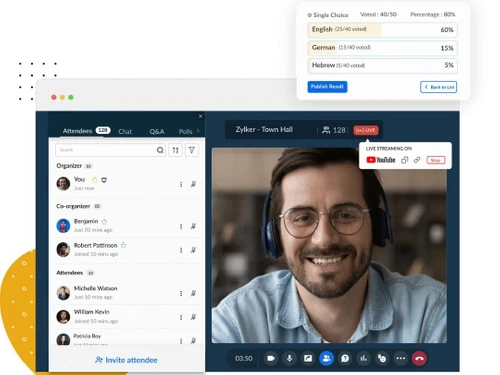Click the Co-organizer section heading
The width and height of the screenshot is (500, 375).
pyautogui.click(x=73, y=206)
